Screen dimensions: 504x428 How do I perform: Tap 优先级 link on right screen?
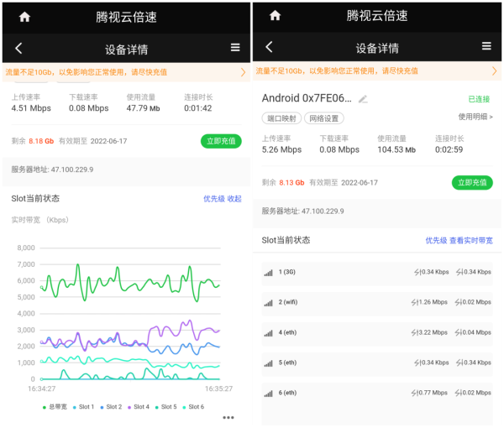(436, 240)
